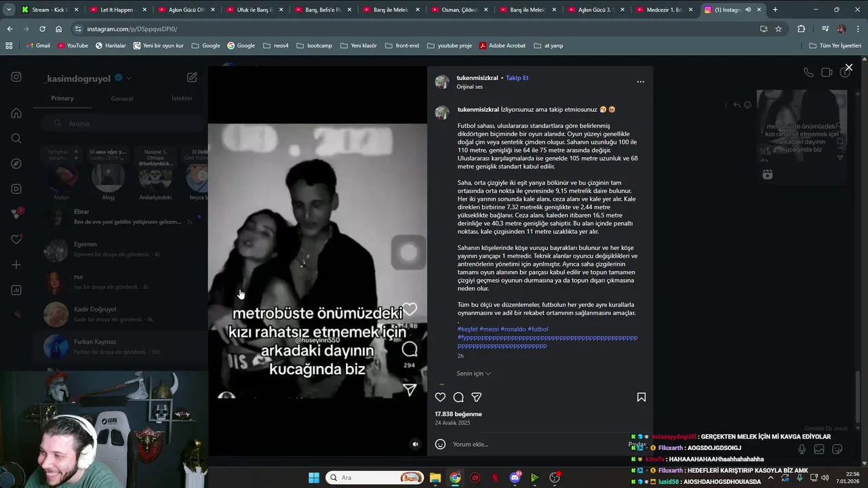Switch to General inbox tab
The height and width of the screenshot is (488, 868).
click(x=122, y=98)
